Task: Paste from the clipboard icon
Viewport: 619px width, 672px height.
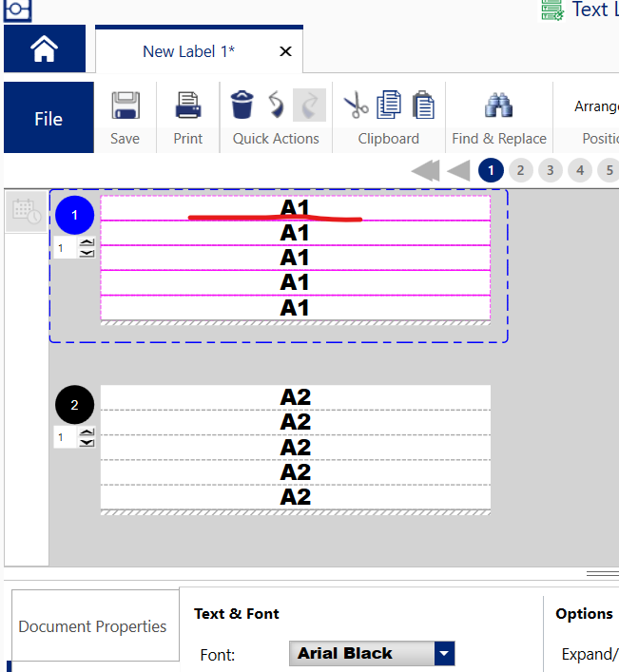Action: tap(423, 105)
